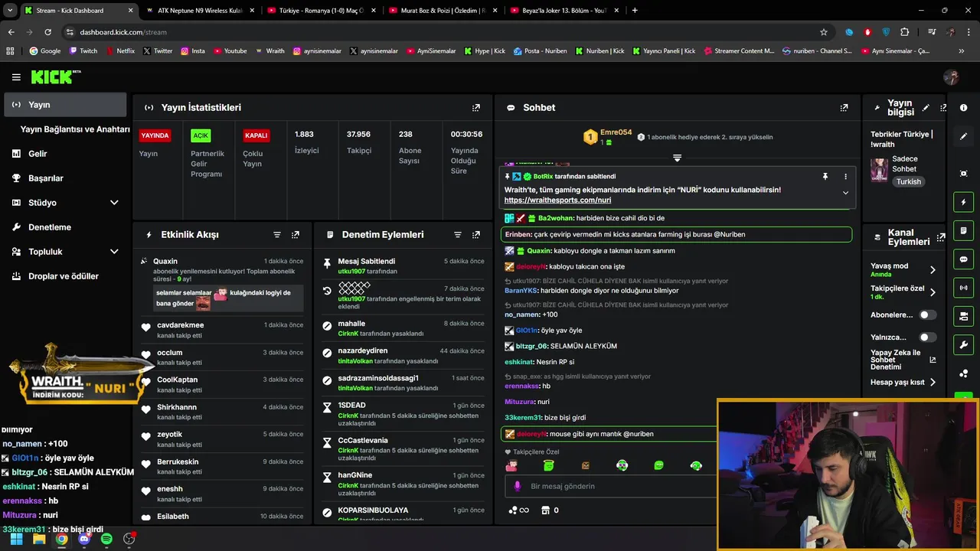The image size is (980, 551).
Task: Collapse the pinned message with the chevron
Action: pos(845,193)
